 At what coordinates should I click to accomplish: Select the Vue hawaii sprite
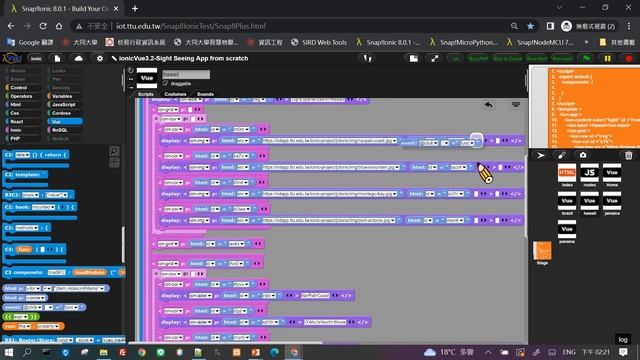click(x=589, y=203)
